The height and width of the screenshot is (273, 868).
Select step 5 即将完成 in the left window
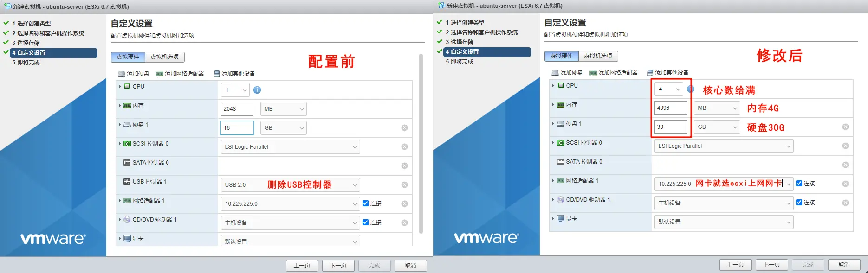[26, 63]
